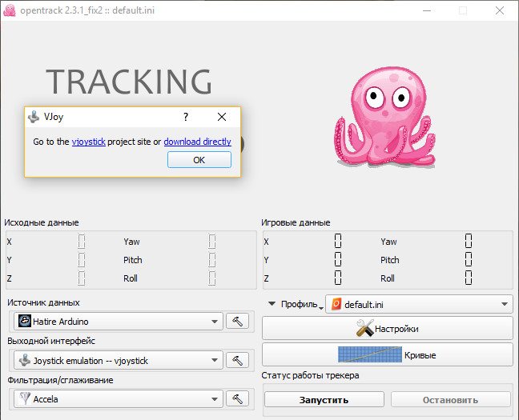Viewport: 519px width, 420px height.
Task: Click the Hatire Arduino tracker icon
Action: (x=25, y=321)
